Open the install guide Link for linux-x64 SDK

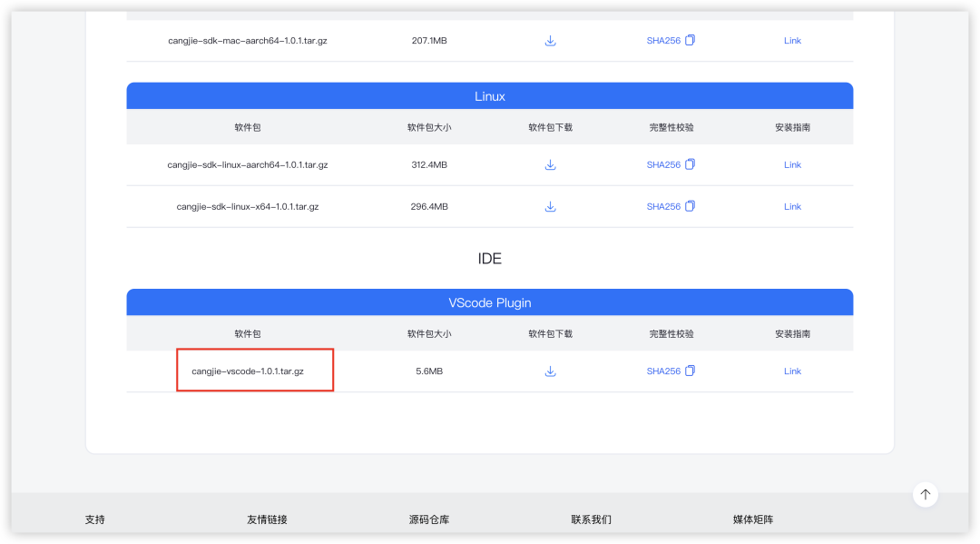click(x=792, y=206)
